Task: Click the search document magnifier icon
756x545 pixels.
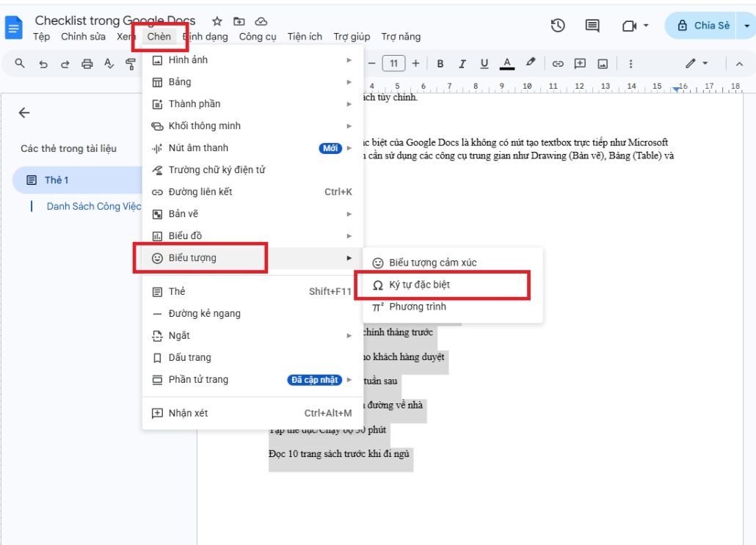Action: (x=20, y=63)
